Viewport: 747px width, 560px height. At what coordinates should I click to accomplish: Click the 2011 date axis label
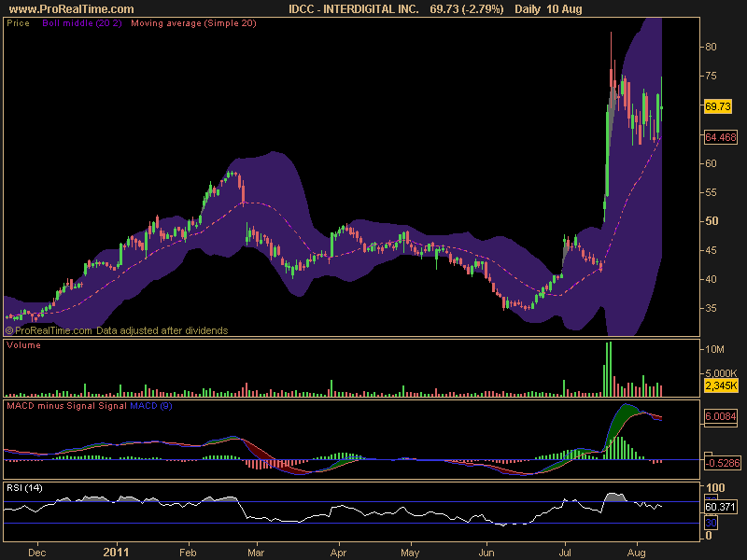(x=116, y=553)
